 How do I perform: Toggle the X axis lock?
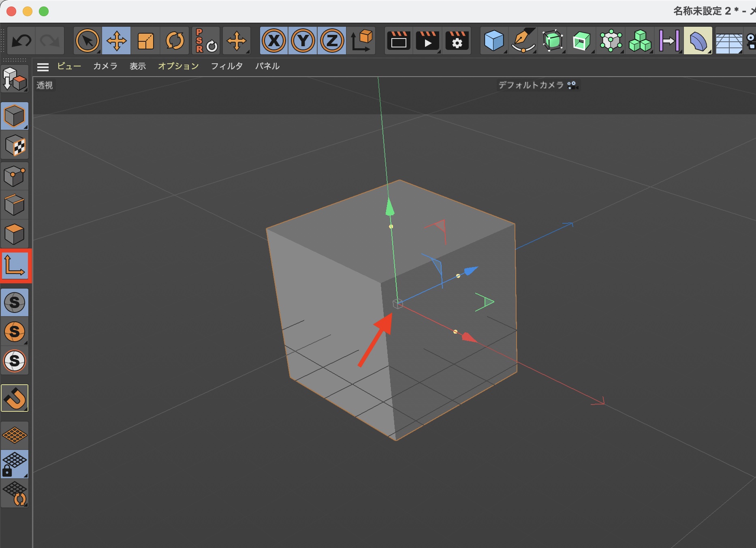274,41
